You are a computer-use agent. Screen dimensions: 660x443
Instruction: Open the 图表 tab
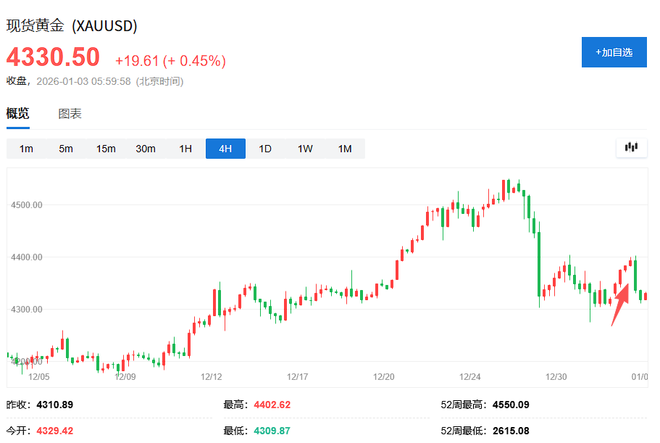(70, 114)
